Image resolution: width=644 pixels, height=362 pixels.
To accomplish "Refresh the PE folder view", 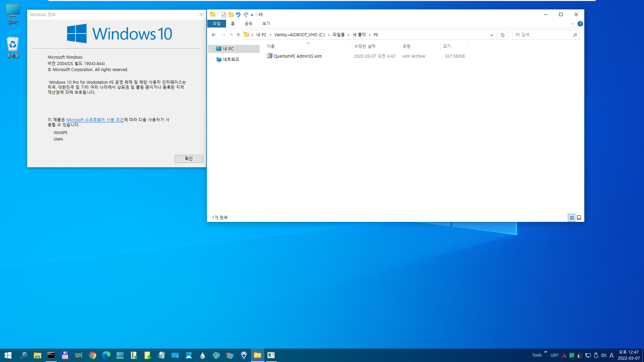I will click(x=502, y=35).
